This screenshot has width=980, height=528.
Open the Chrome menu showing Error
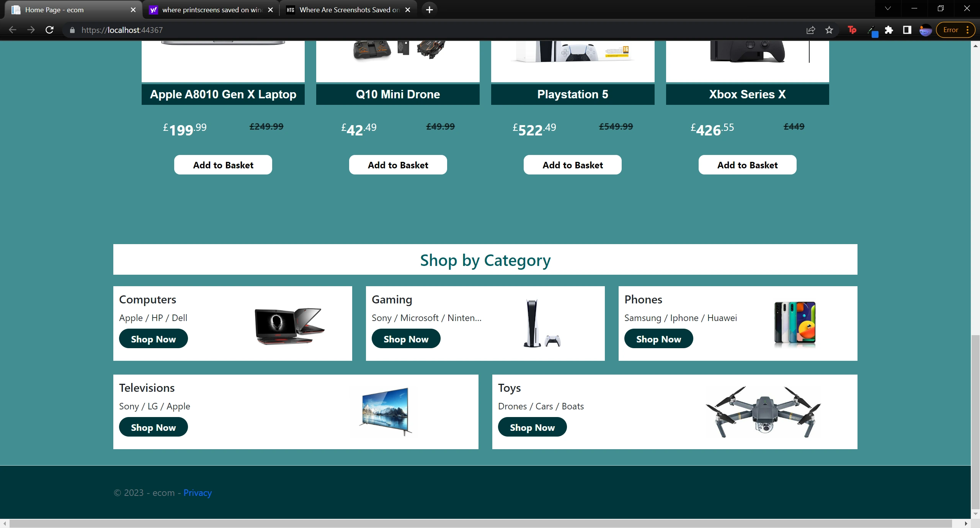point(955,30)
